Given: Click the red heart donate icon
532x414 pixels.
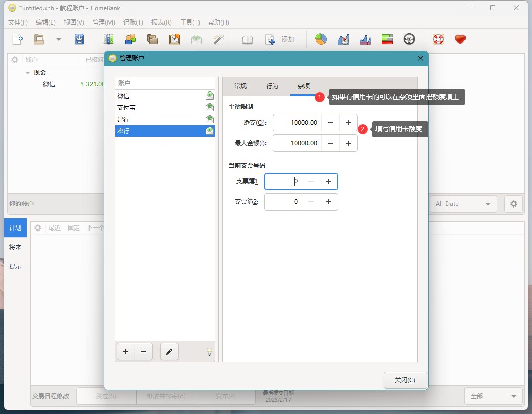Looking at the screenshot, I should (460, 39).
